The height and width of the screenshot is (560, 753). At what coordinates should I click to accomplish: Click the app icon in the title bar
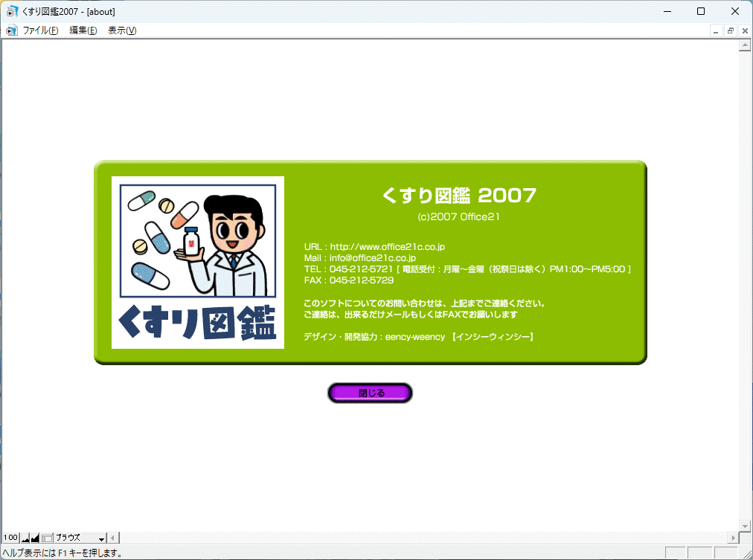point(12,11)
